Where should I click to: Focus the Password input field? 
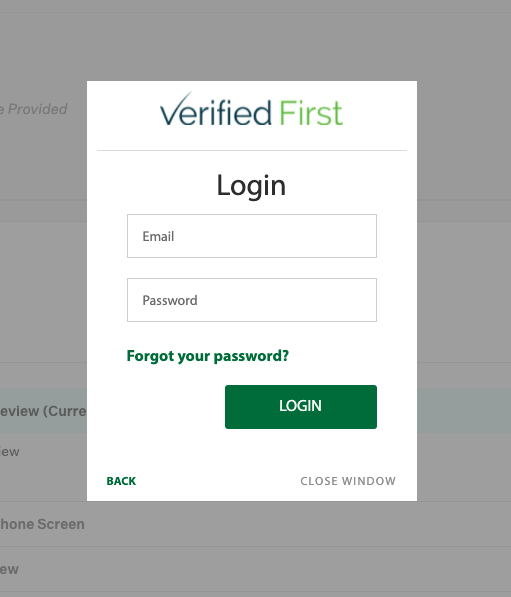point(252,300)
